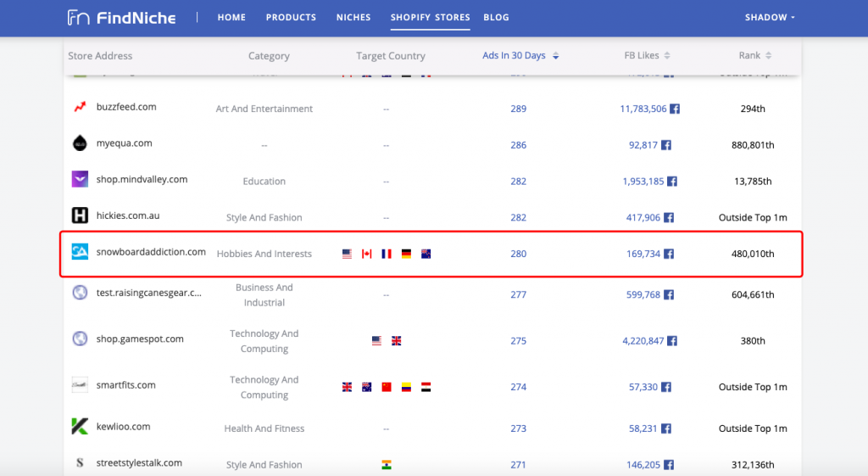Screen dimensions: 868x476
Task: Open the snowboardaddiction.com store link
Action: [151, 252]
